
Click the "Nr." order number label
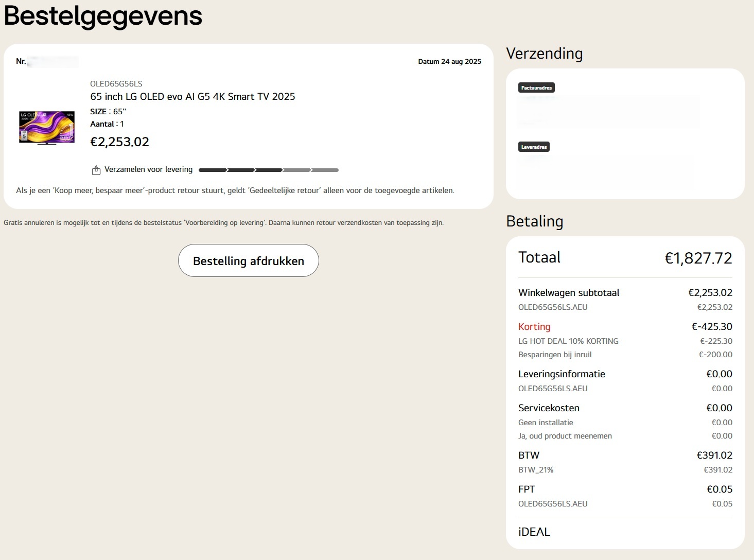21,61
